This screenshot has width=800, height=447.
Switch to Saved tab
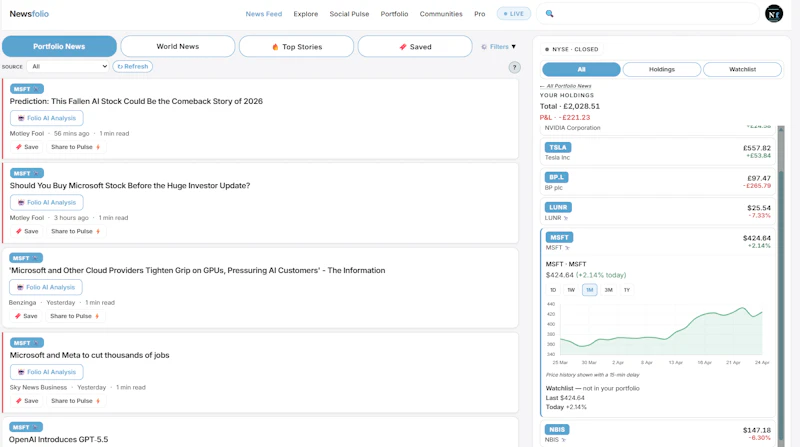pos(415,46)
